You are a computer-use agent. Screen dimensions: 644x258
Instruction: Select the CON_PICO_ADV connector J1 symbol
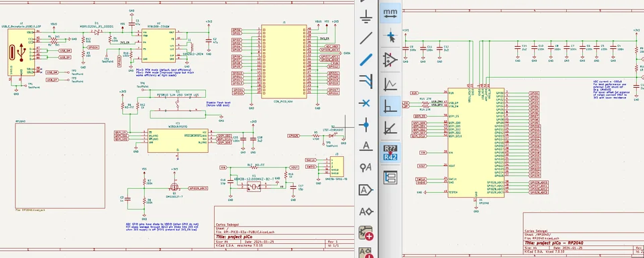coord(284,61)
